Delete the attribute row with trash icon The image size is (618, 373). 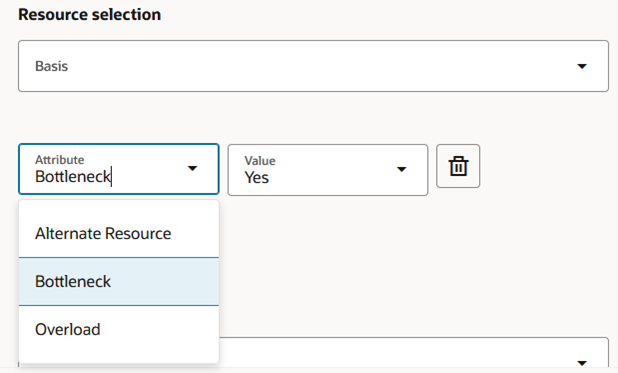[x=458, y=166]
